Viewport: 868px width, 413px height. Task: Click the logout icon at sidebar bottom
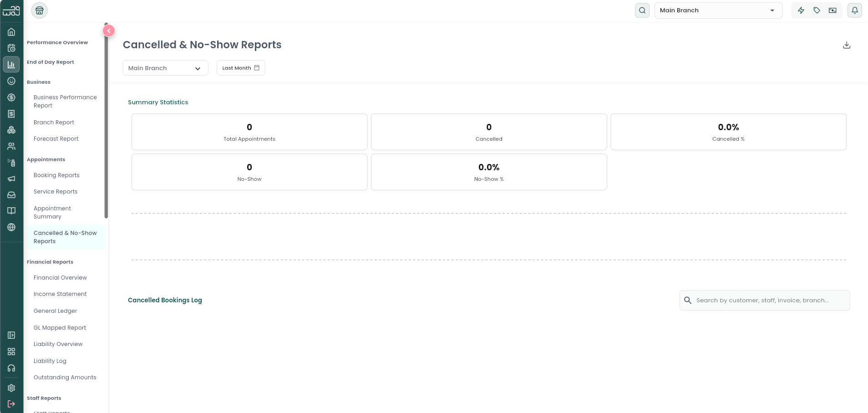pyautogui.click(x=11, y=404)
